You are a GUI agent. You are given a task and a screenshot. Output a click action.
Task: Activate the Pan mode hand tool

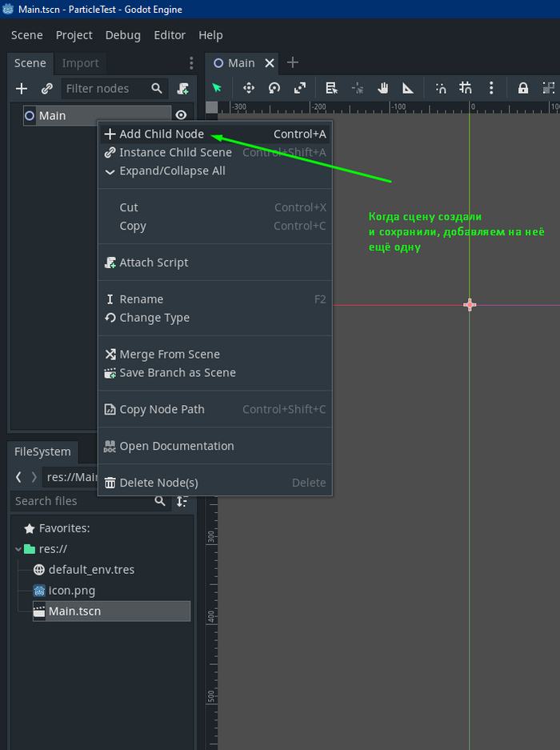coord(383,88)
